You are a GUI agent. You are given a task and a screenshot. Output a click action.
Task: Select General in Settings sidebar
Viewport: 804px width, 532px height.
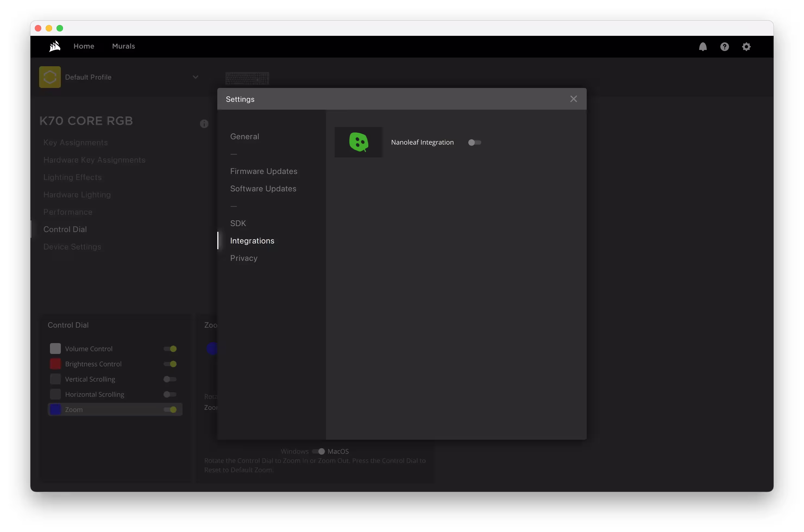(244, 136)
